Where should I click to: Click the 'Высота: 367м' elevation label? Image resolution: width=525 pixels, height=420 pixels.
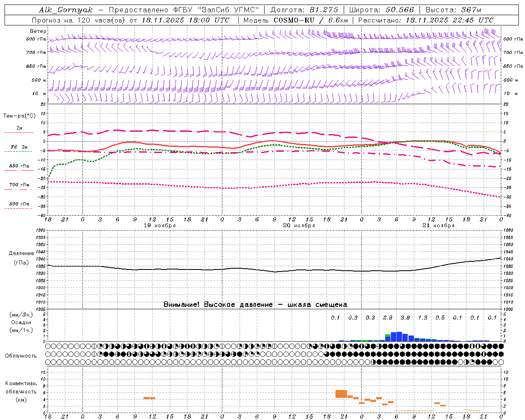[453, 10]
